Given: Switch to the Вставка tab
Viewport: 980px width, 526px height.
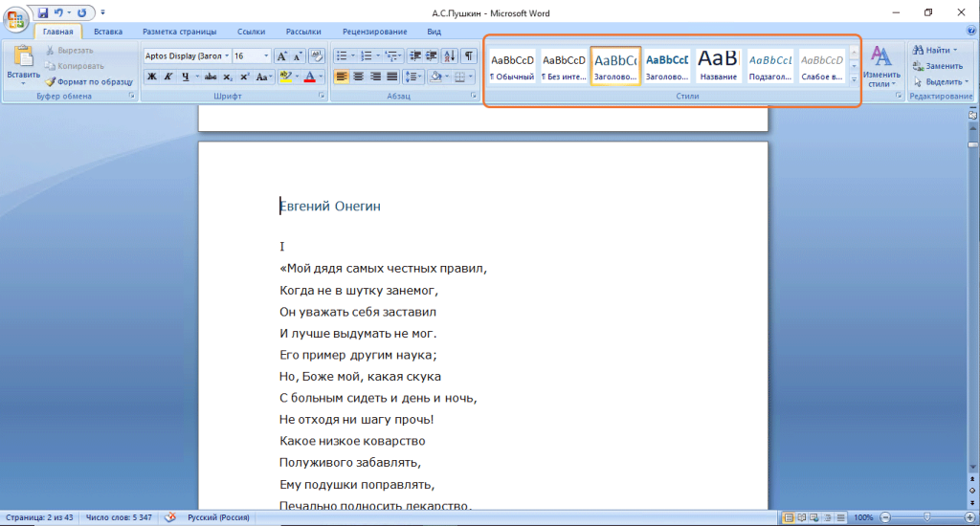Looking at the screenshot, I should (x=108, y=32).
